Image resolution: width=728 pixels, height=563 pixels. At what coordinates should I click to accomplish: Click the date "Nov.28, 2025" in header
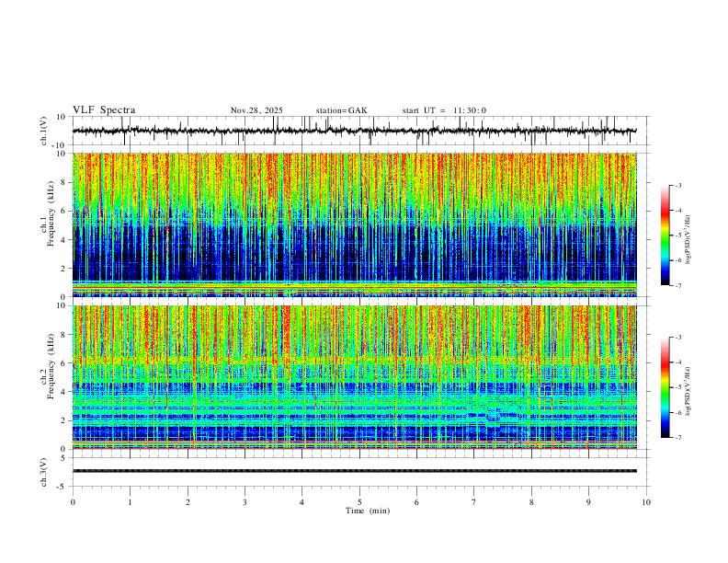[x=256, y=110]
